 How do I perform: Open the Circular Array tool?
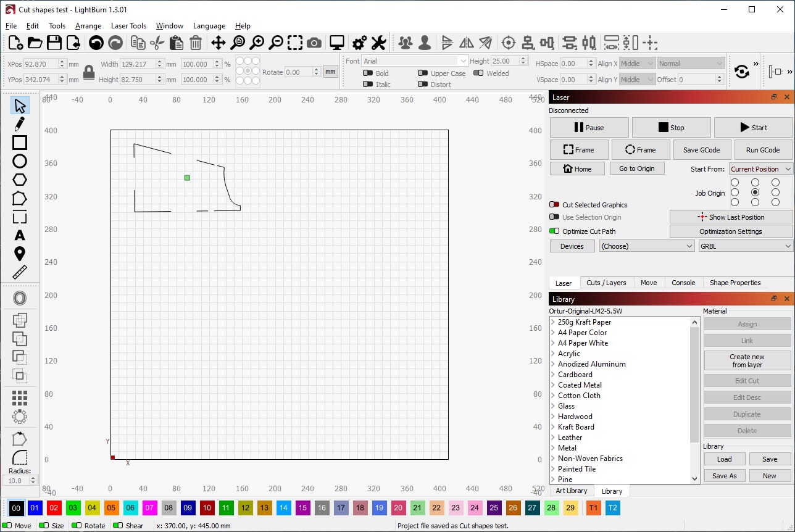[20, 417]
